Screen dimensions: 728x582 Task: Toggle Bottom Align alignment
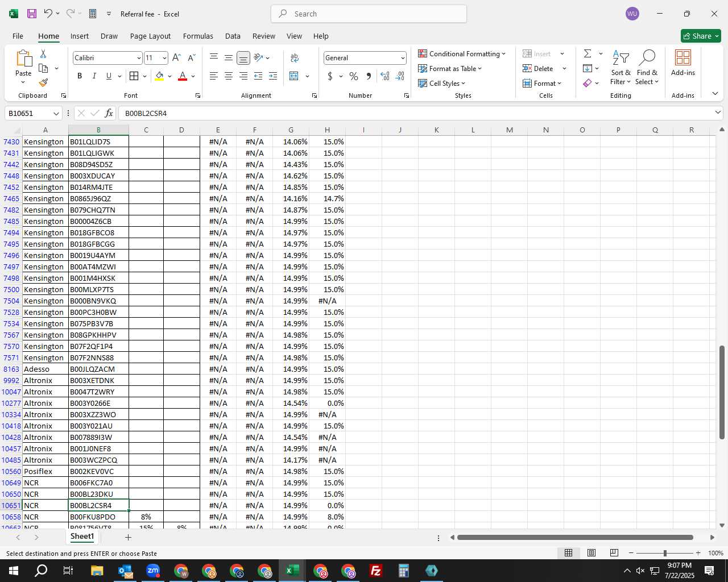pos(243,58)
